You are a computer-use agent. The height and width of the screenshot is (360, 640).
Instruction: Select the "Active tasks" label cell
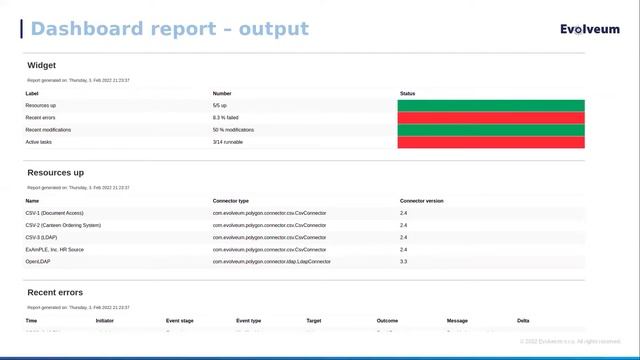(x=38, y=142)
